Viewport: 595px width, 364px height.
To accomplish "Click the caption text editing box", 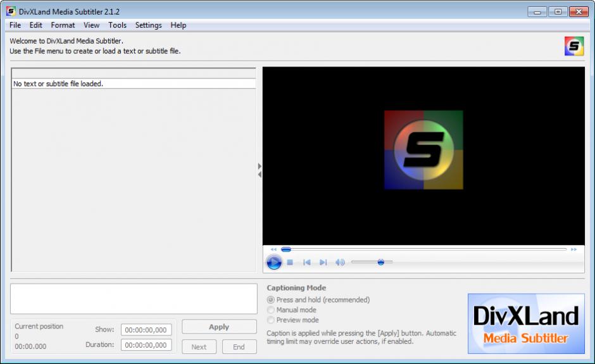I will (134, 299).
